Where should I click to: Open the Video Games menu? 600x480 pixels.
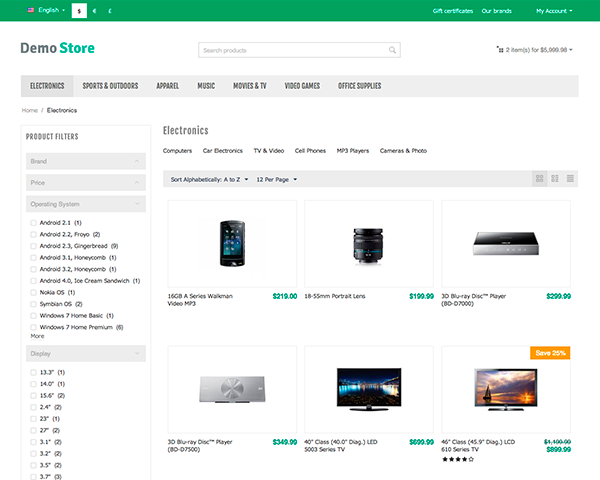coord(302,86)
